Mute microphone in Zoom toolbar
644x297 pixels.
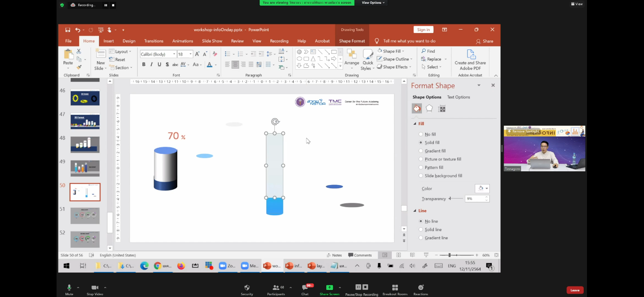point(69,289)
